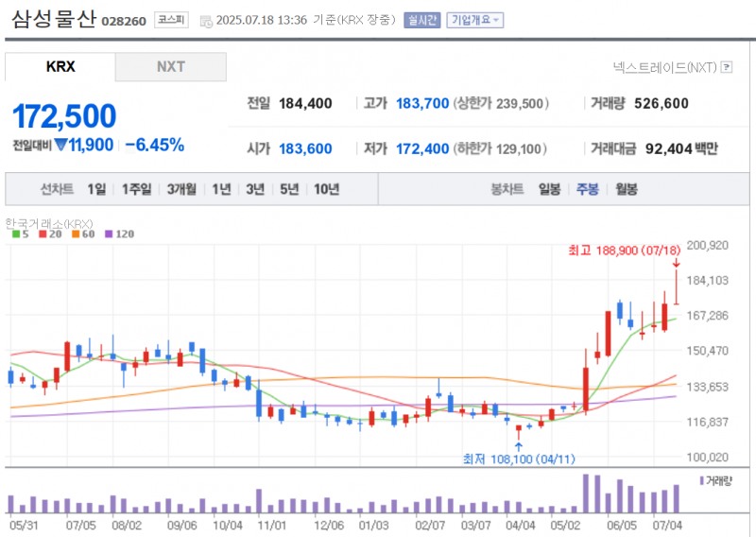The height and width of the screenshot is (537, 756).
Task: Open the KRX tab
Action: click(x=60, y=67)
